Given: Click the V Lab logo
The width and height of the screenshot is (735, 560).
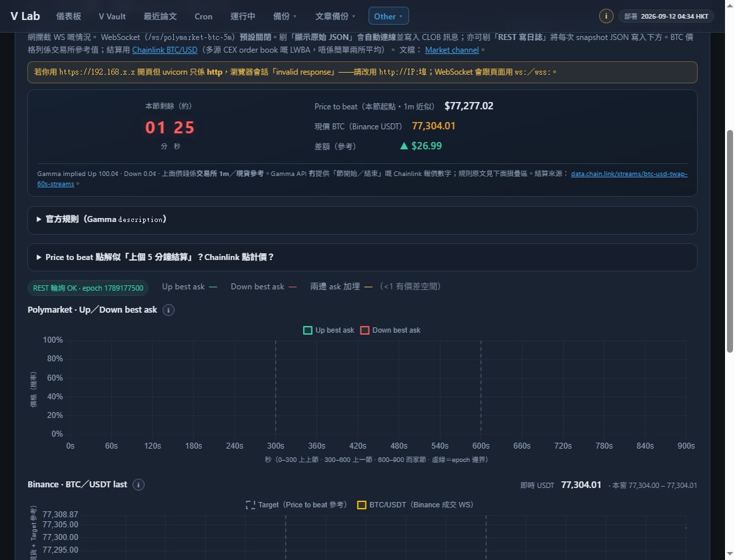Looking at the screenshot, I should pyautogui.click(x=25, y=16).
